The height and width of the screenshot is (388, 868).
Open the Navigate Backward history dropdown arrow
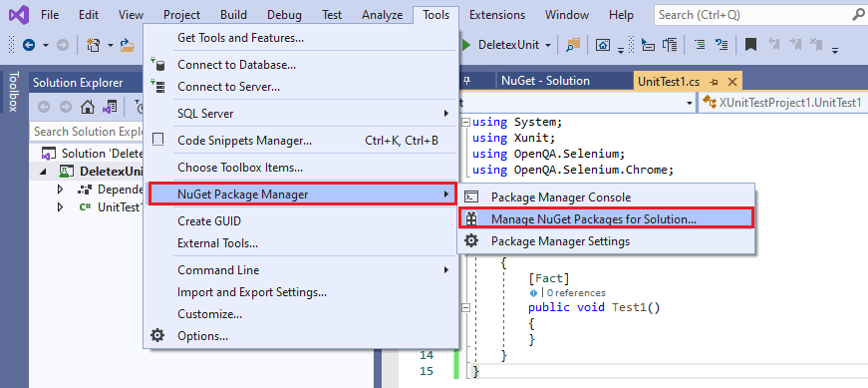[x=46, y=46]
